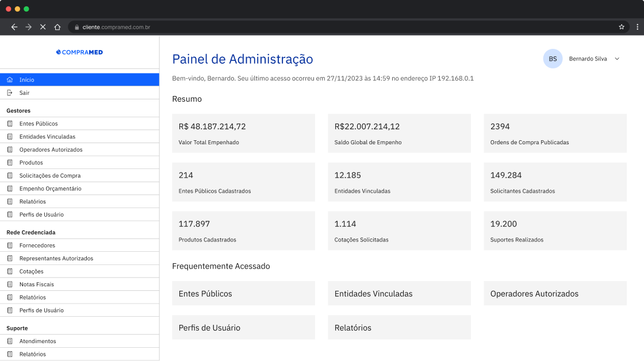This screenshot has height=361, width=644.
Task: Select the logout icon beside Sair
Action: (x=9, y=93)
